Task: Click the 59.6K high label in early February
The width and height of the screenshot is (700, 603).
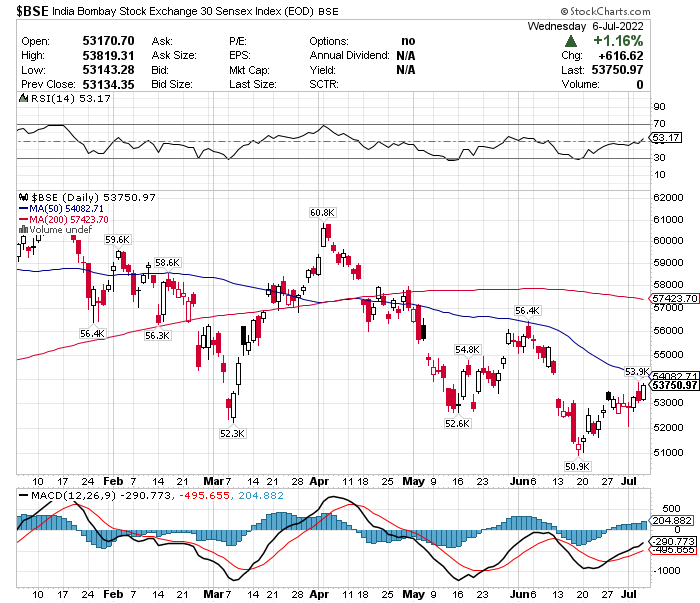Action: click(117, 240)
